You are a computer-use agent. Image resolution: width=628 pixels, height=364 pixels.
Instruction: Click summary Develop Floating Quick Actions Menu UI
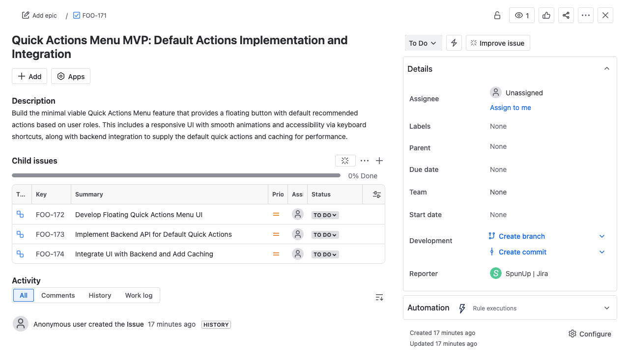tap(139, 215)
